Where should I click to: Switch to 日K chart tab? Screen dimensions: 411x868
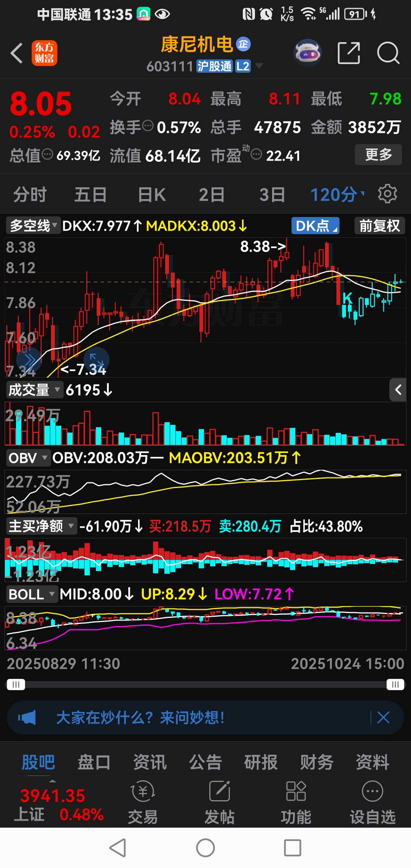click(152, 195)
